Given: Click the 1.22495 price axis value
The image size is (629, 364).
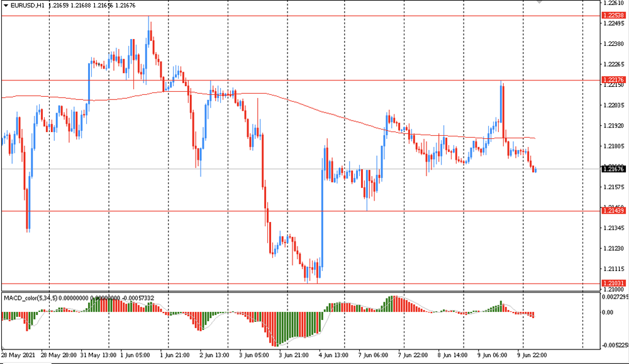Looking at the screenshot, I should click(614, 23).
